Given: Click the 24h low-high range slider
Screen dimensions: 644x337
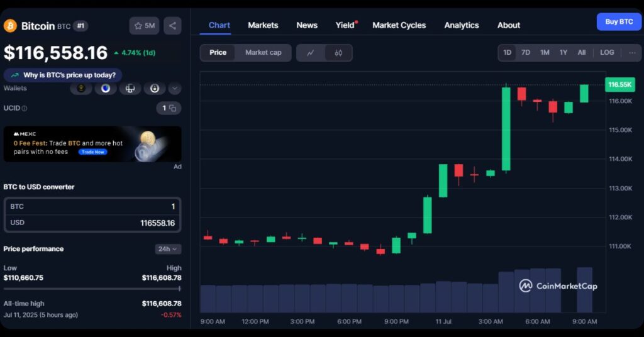Looking at the screenshot, I should click(92, 289).
